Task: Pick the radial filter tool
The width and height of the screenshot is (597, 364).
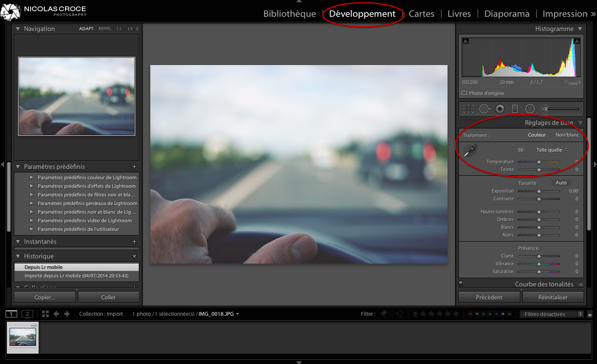Action: [530, 109]
